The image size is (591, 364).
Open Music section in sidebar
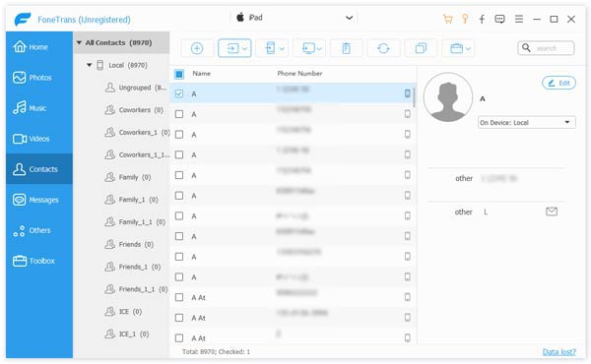click(39, 108)
